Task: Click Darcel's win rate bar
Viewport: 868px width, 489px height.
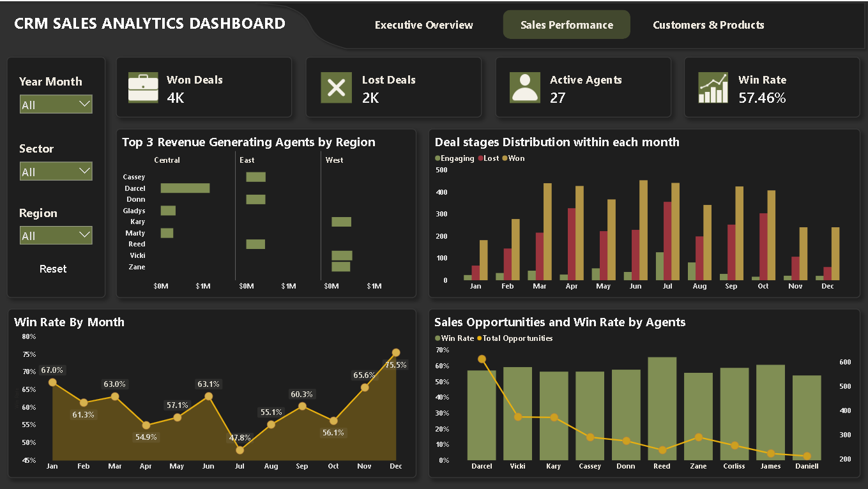Action: pyautogui.click(x=482, y=415)
